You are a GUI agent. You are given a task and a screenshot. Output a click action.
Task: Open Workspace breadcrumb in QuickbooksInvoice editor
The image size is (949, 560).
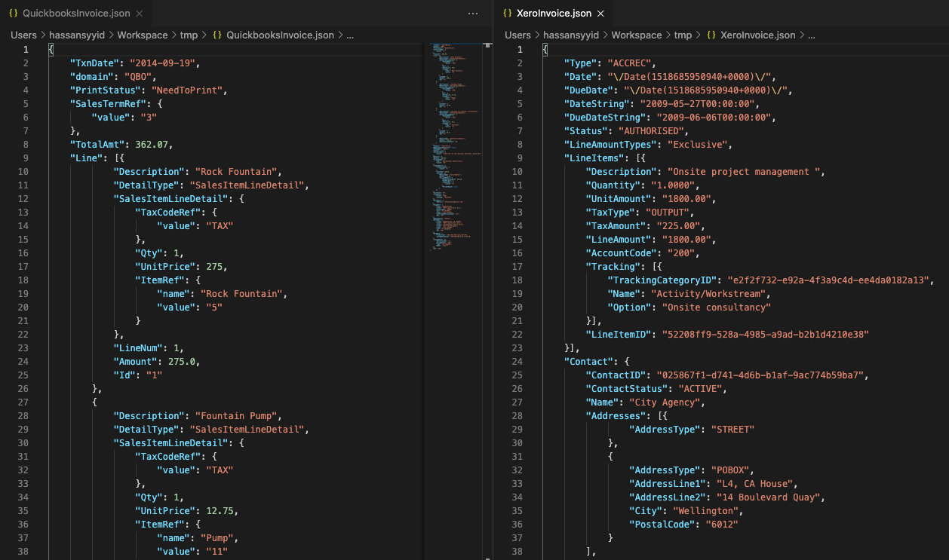point(143,35)
